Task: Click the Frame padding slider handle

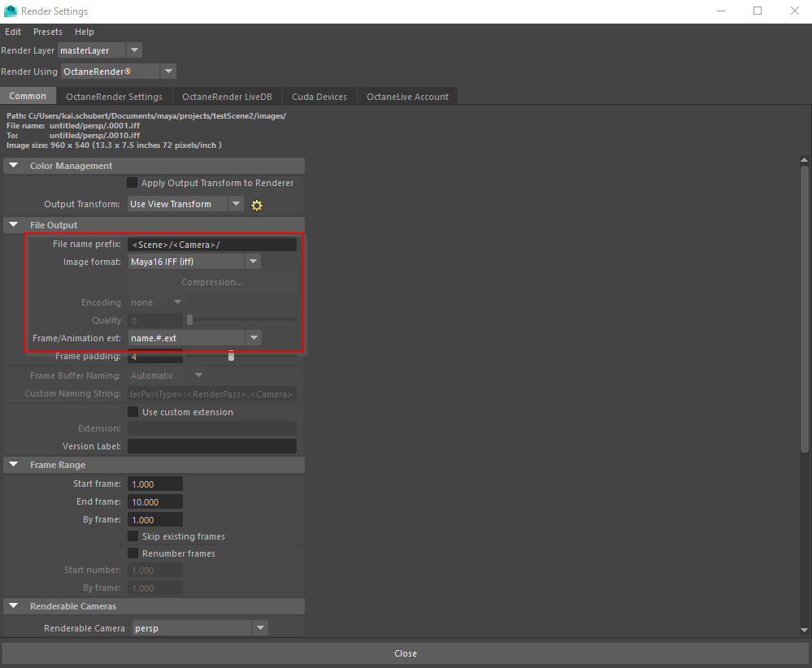Action: point(232,356)
